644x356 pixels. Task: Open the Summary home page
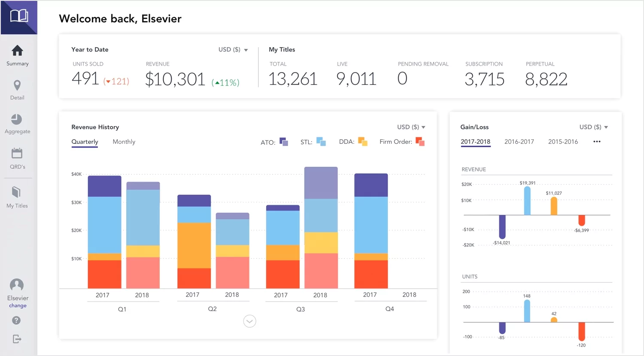[17, 51]
